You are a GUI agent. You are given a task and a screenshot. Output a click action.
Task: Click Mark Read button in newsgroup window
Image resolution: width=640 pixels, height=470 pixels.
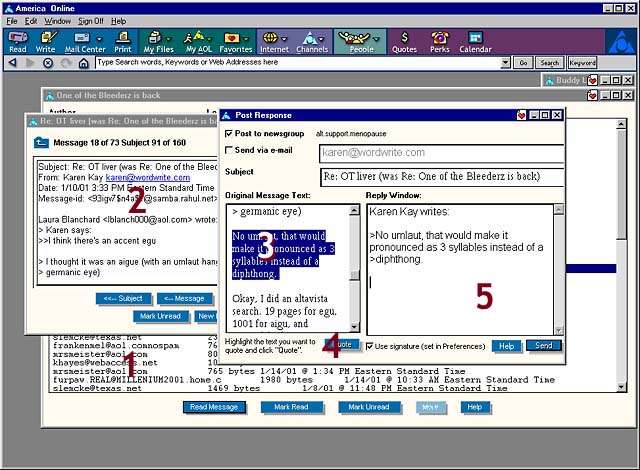pos(291,407)
